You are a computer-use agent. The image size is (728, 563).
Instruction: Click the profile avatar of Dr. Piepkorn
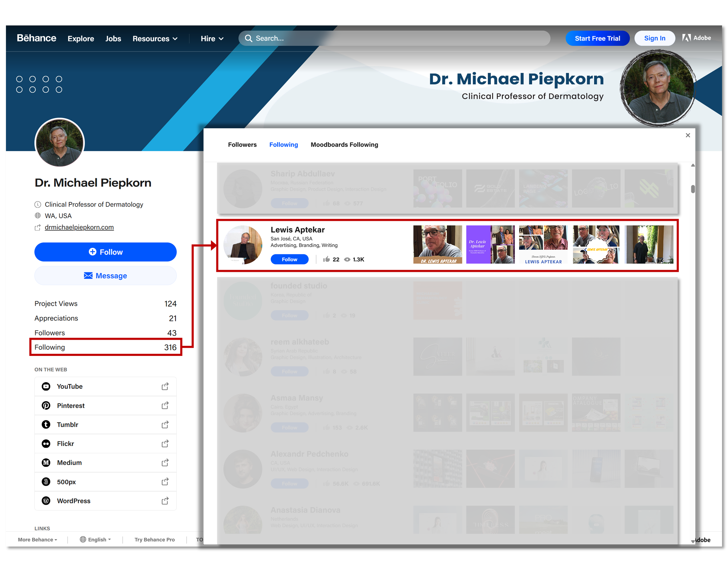[60, 142]
